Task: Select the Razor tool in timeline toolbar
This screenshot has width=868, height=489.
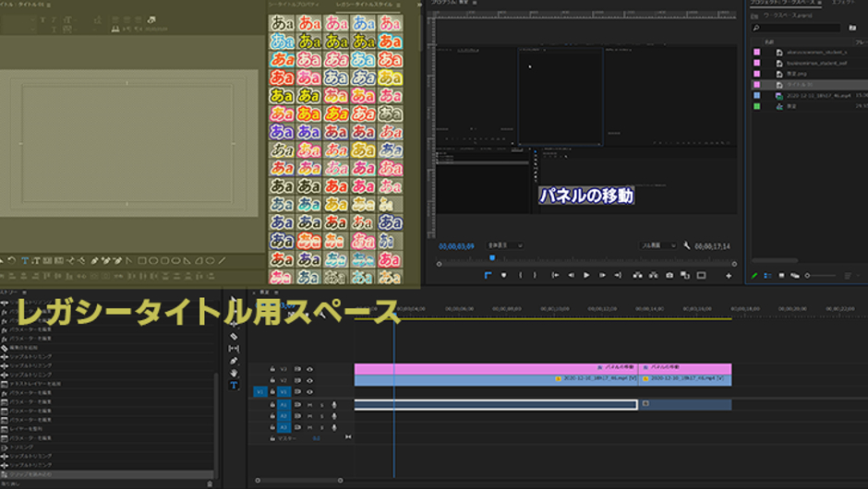Action: 234,337
